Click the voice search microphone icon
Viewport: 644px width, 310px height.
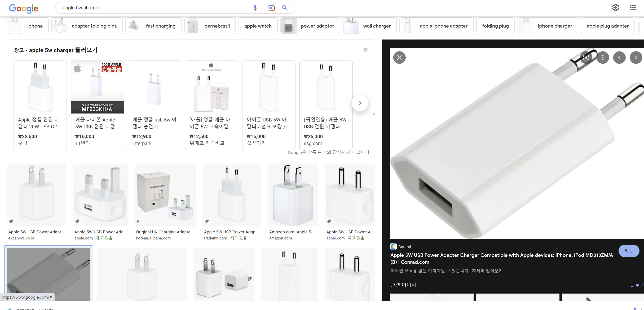(x=255, y=8)
